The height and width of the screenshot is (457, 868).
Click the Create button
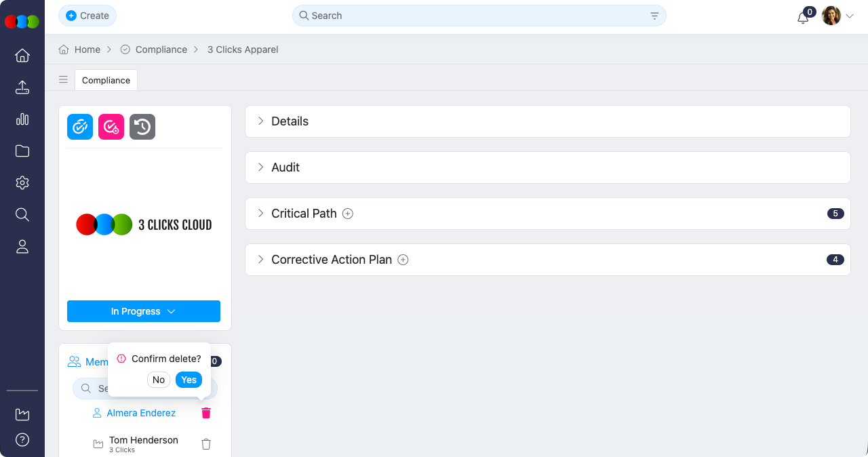tap(87, 16)
